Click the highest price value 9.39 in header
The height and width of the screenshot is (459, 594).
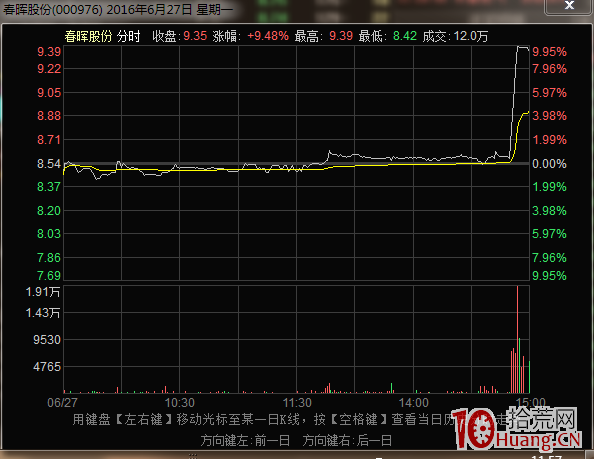341,36
